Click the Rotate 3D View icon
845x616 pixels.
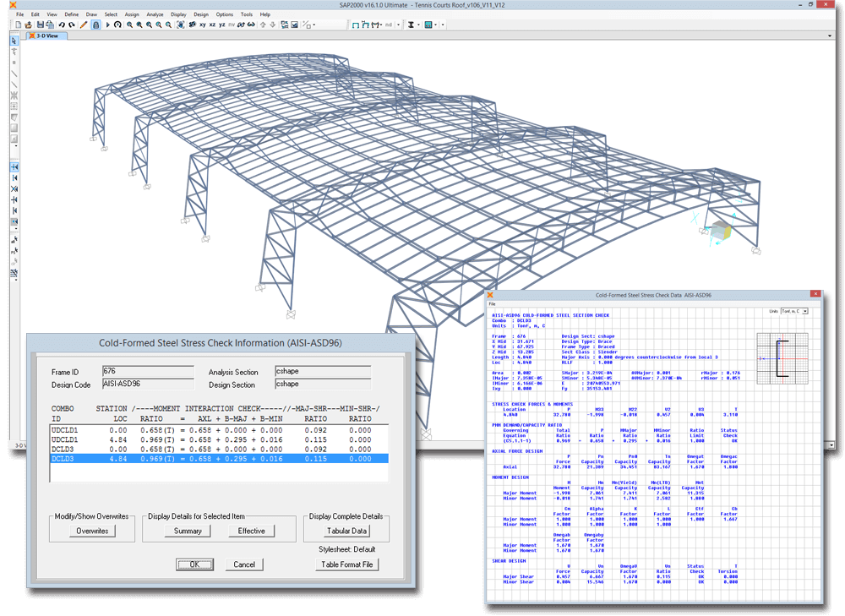coord(241,25)
